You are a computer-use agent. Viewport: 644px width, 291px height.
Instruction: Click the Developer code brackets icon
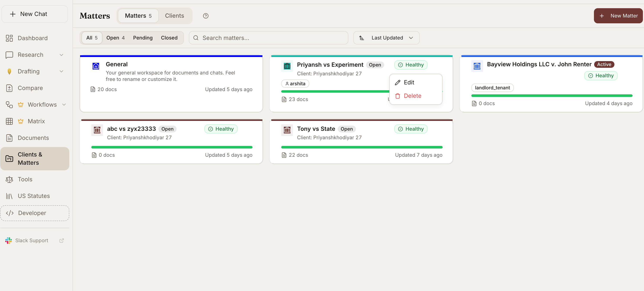[10, 213]
